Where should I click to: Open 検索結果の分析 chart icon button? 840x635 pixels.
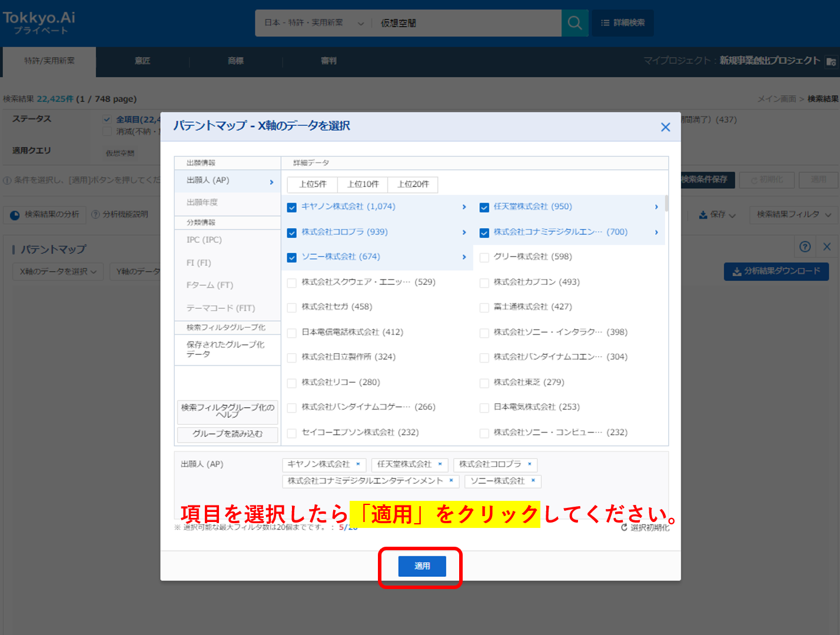[45, 215]
